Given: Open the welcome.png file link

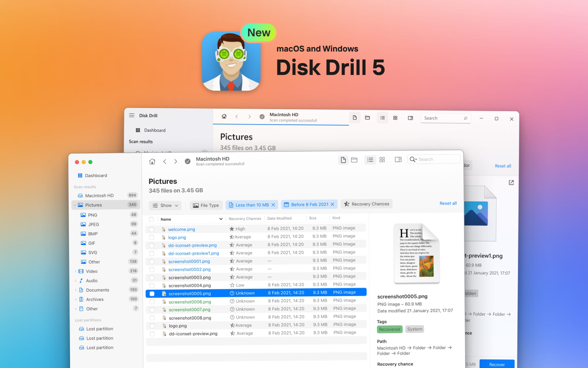Looking at the screenshot, I should click(181, 229).
